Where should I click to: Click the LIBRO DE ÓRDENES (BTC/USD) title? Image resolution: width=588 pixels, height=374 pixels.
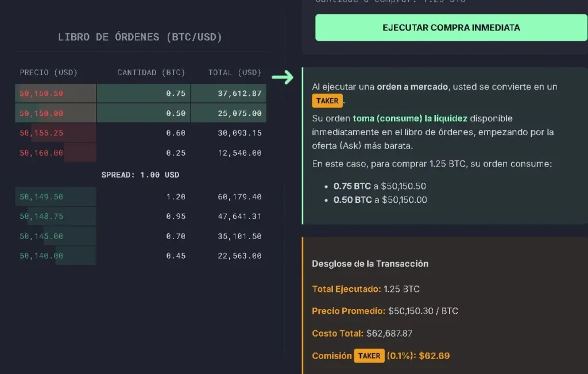pos(140,37)
